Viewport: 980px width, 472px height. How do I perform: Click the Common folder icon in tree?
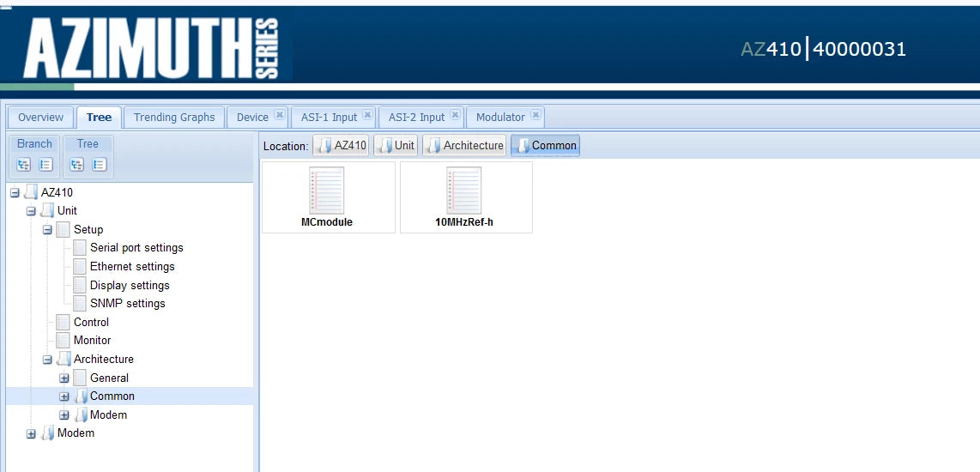point(80,396)
